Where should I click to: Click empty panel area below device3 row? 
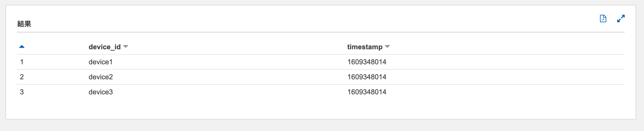(301, 108)
